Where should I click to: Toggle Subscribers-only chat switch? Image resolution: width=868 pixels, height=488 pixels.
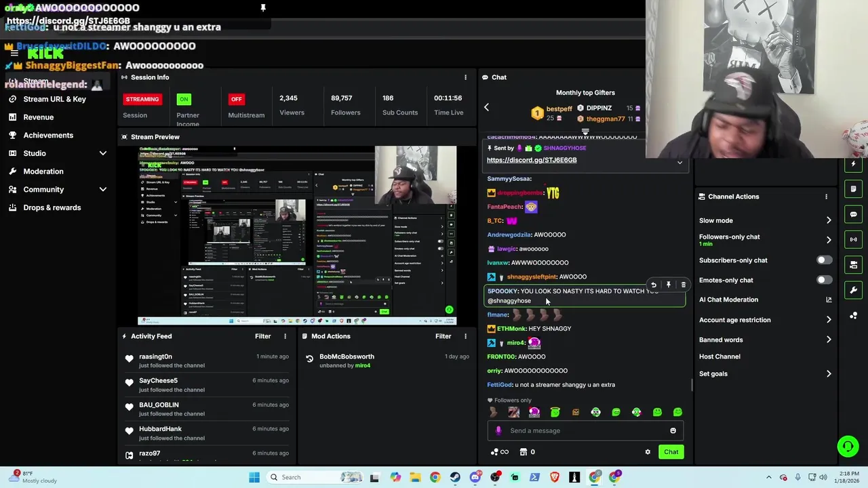pyautogui.click(x=824, y=260)
